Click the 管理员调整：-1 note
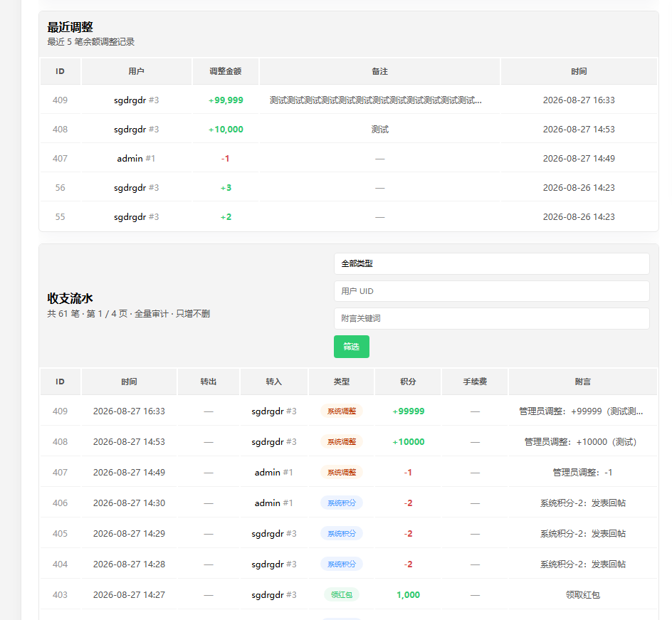The height and width of the screenshot is (620, 672). click(583, 473)
